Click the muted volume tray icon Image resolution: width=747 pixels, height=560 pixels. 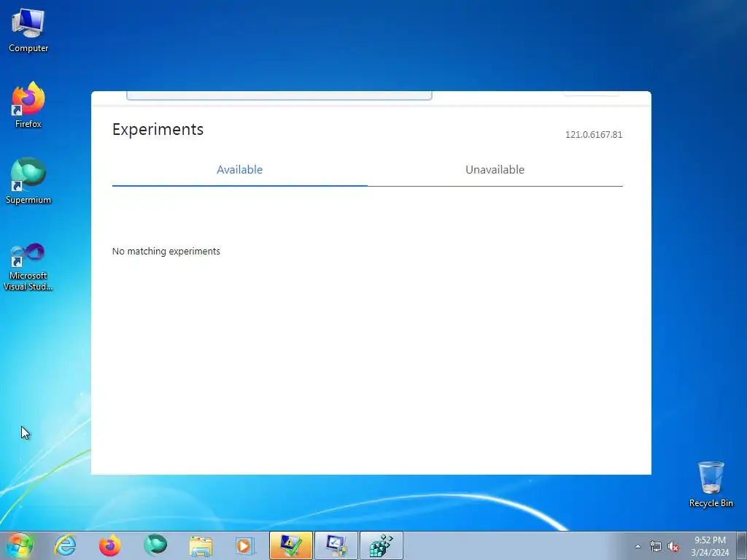[x=673, y=546]
